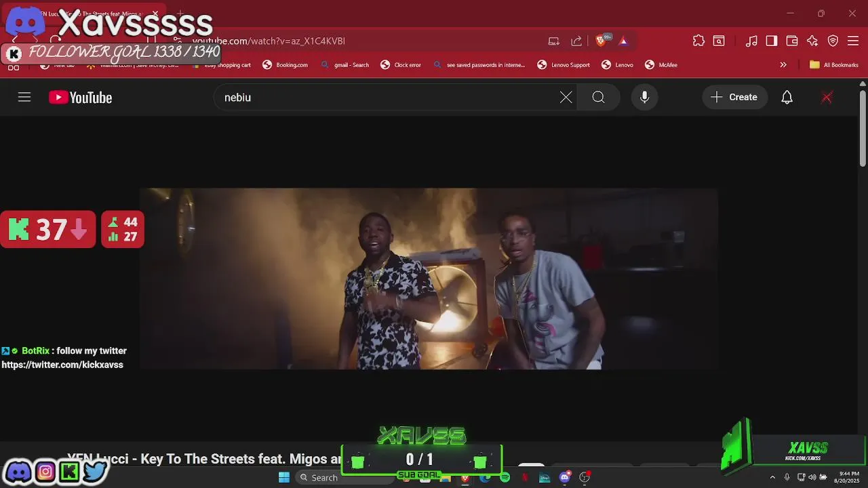Image resolution: width=868 pixels, height=488 pixels.
Task: Open the Brave Wallet icon
Action: (792, 41)
